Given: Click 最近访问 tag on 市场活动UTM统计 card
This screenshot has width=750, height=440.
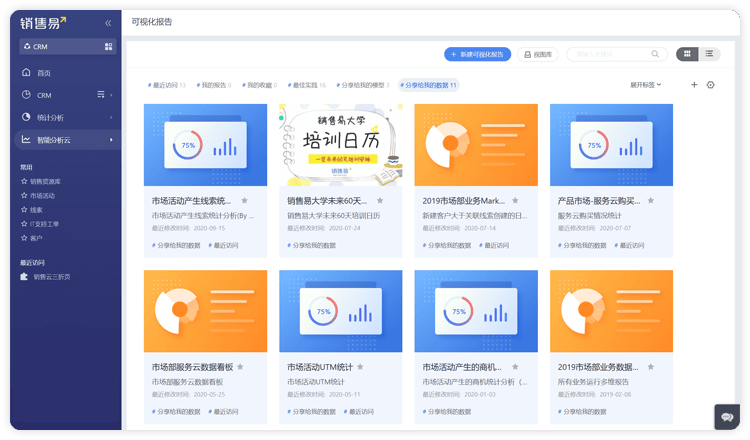Looking at the screenshot, I should 359,412.
